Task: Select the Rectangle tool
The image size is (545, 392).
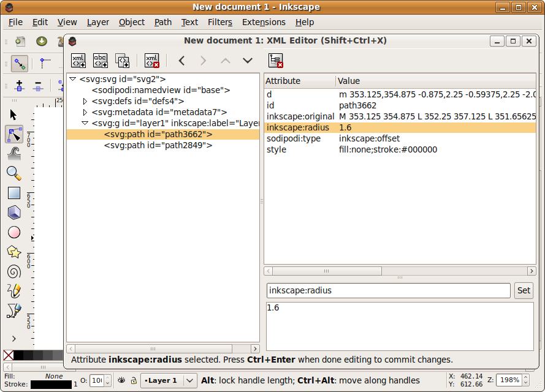Action: pyautogui.click(x=14, y=193)
